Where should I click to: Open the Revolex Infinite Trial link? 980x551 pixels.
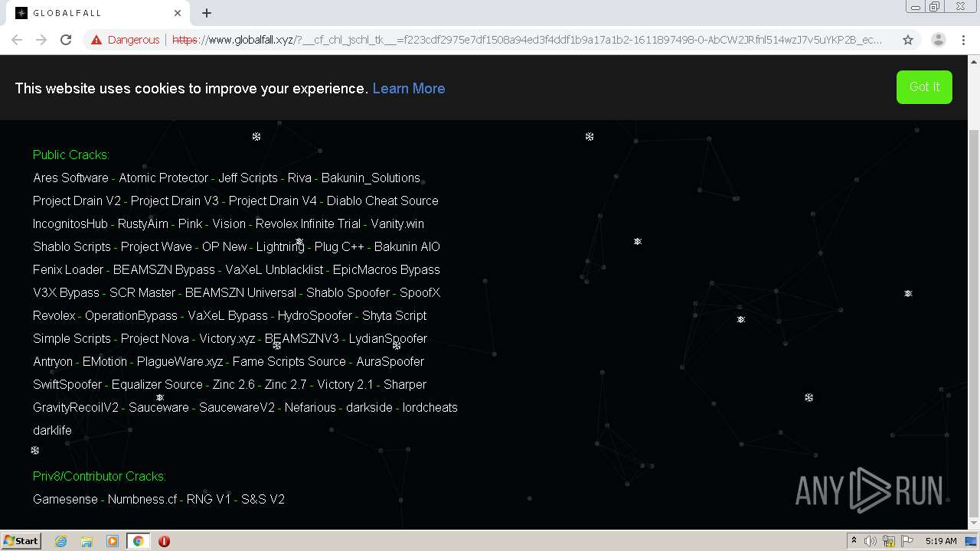pos(308,223)
